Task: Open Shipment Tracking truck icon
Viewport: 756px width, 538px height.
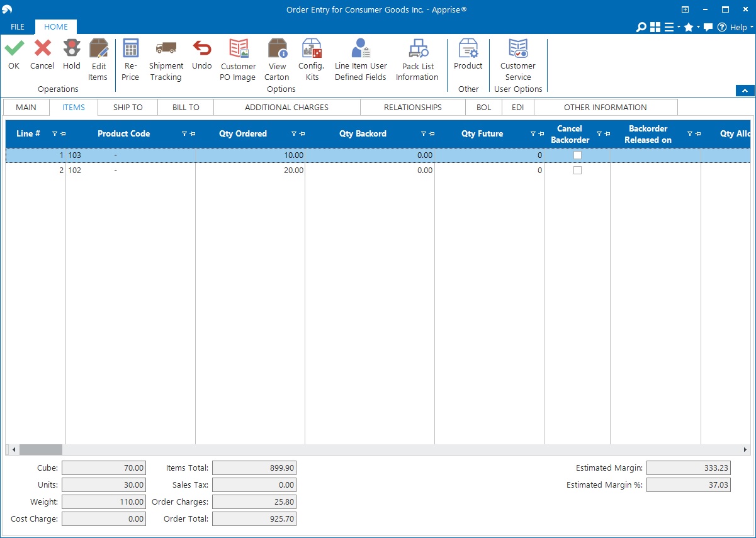Action: 166,48
